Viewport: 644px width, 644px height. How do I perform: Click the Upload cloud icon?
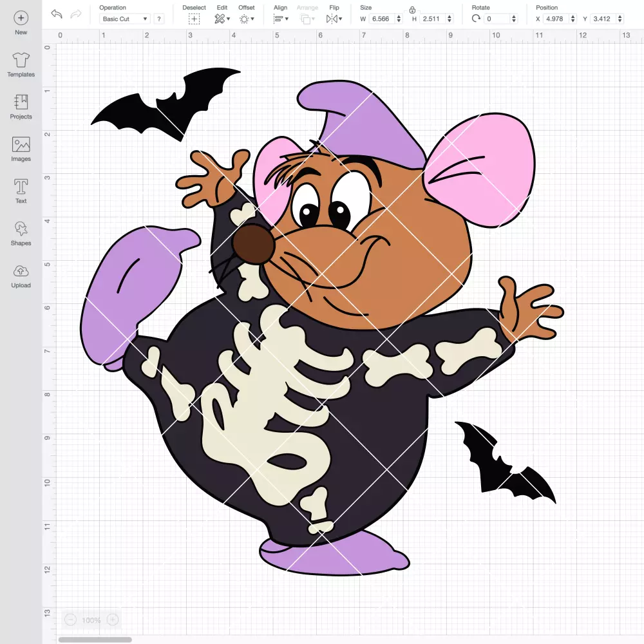tap(21, 271)
